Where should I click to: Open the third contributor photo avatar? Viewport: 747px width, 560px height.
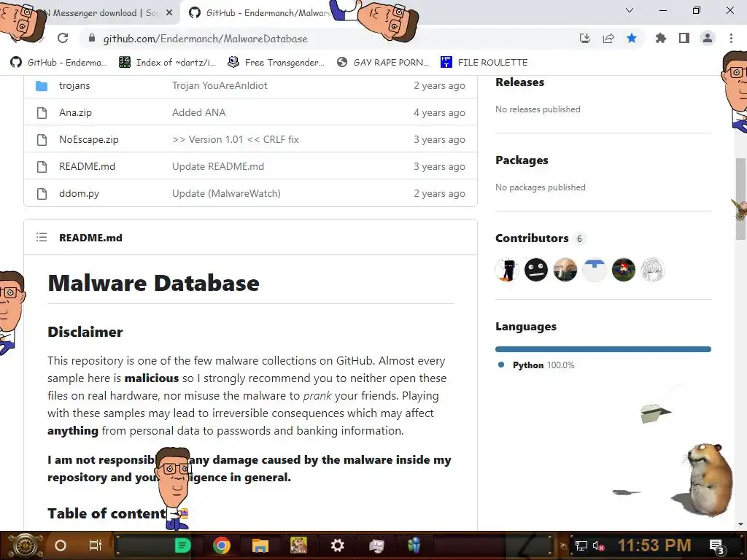[x=565, y=270]
